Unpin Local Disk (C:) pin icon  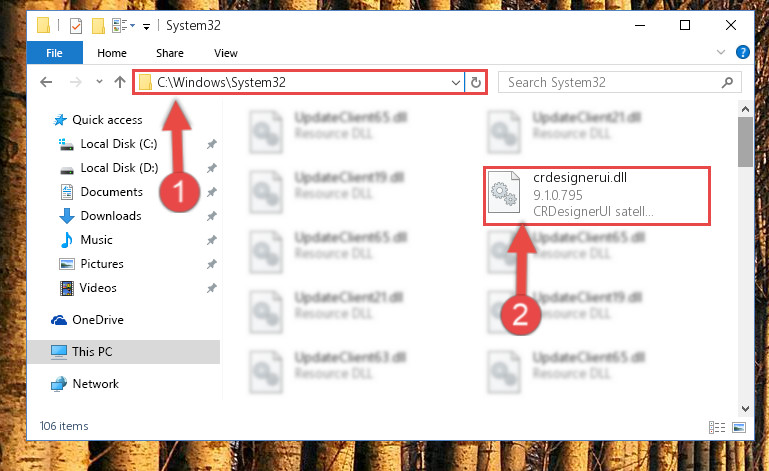coord(211,144)
